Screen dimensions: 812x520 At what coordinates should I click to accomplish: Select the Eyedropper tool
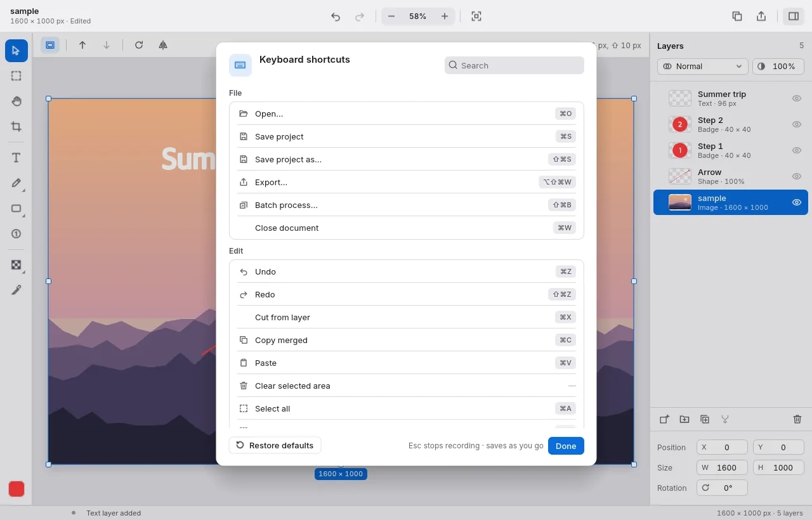pyautogui.click(x=16, y=290)
